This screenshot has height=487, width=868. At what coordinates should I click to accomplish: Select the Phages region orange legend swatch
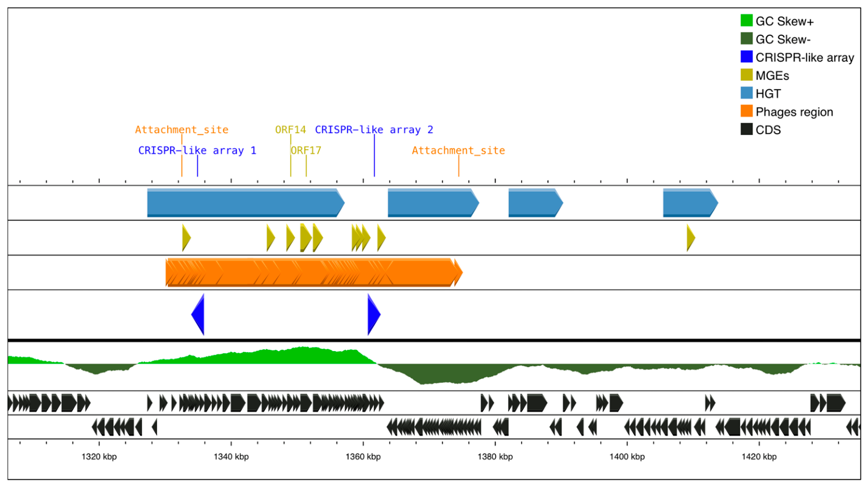(746, 111)
